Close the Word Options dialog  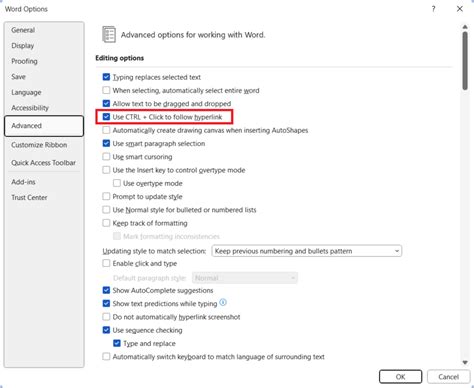click(x=460, y=9)
